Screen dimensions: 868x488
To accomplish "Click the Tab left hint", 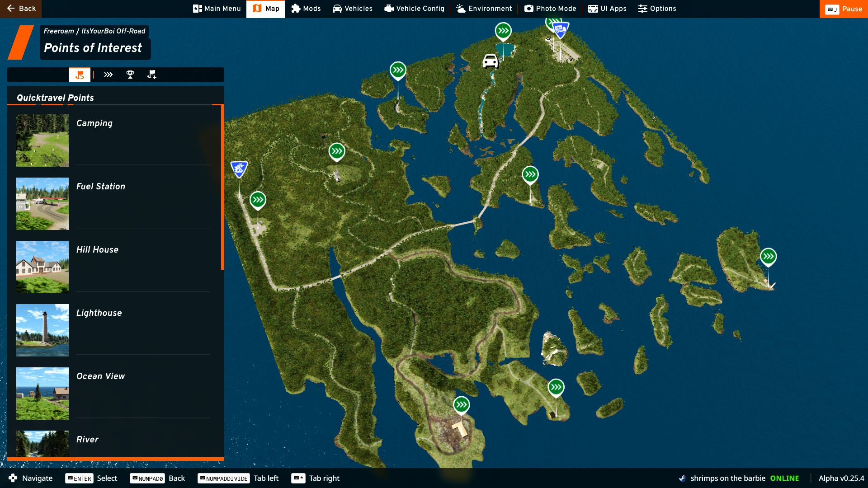I will tap(238, 478).
